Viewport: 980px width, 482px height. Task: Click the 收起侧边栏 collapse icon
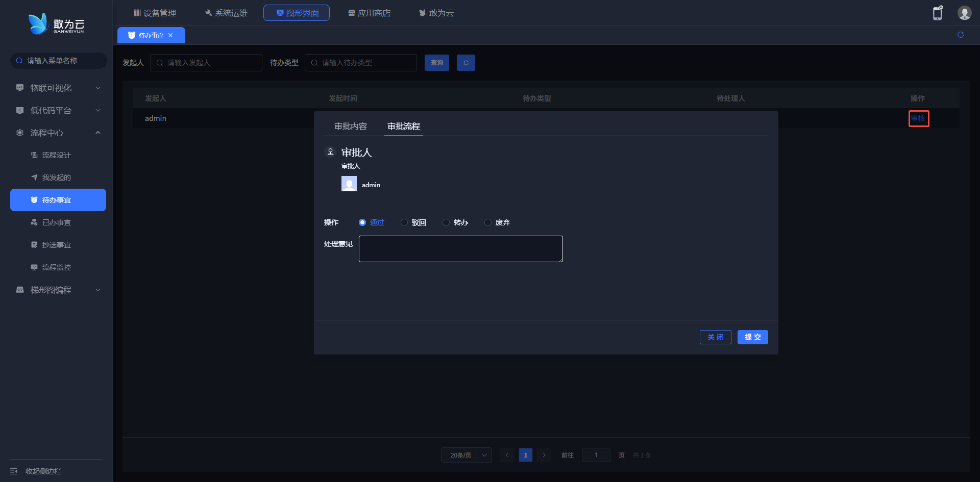pyautogui.click(x=14, y=471)
